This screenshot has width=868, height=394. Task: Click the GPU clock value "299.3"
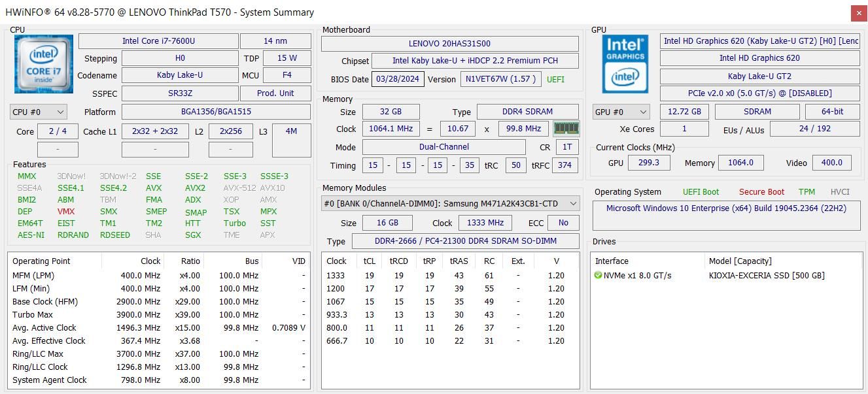[649, 163]
